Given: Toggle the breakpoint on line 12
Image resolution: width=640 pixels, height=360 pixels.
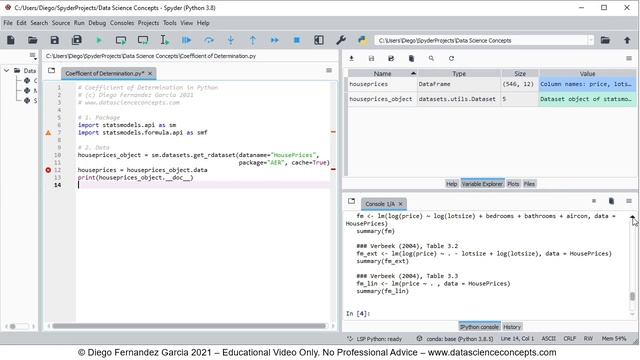Looking at the screenshot, I should click(48, 170).
